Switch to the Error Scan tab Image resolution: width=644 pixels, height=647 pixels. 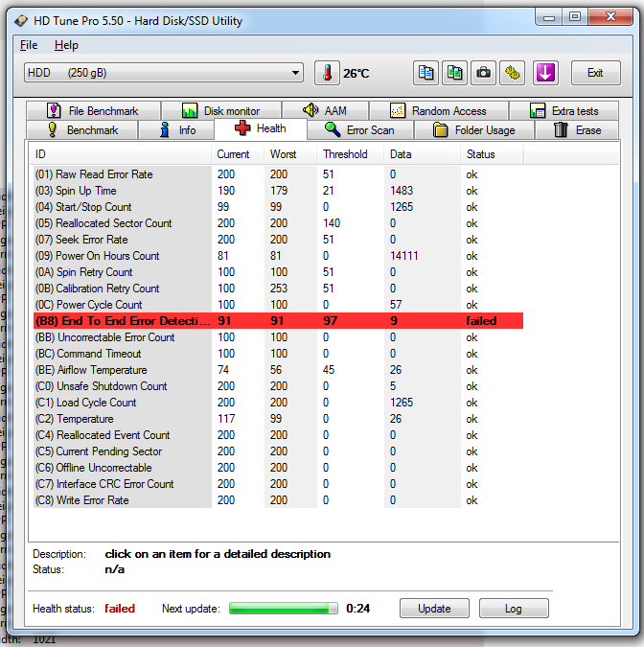[360, 130]
